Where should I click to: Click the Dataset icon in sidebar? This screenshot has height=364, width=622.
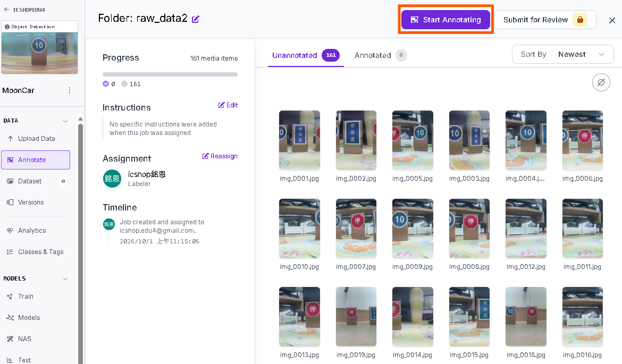point(10,181)
